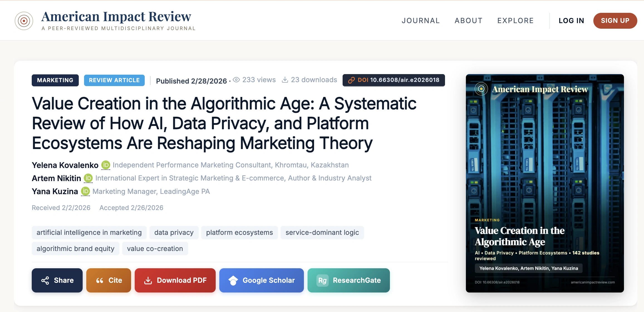Open the Journal menu

pyautogui.click(x=421, y=21)
